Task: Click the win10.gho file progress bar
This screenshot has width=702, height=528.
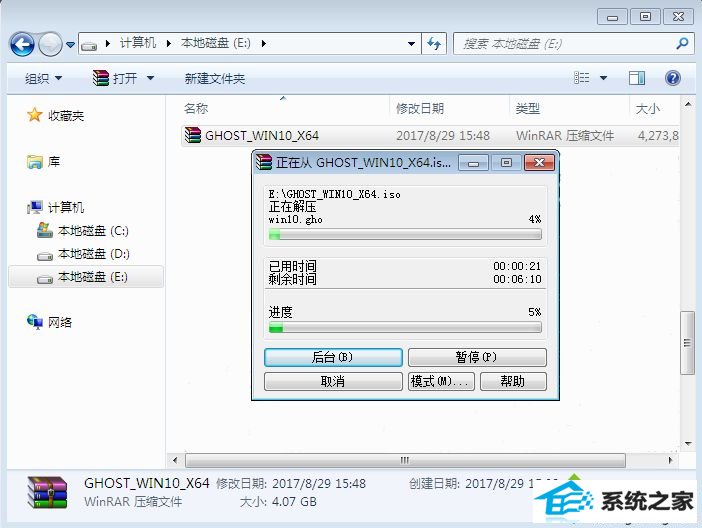Action: pos(405,234)
